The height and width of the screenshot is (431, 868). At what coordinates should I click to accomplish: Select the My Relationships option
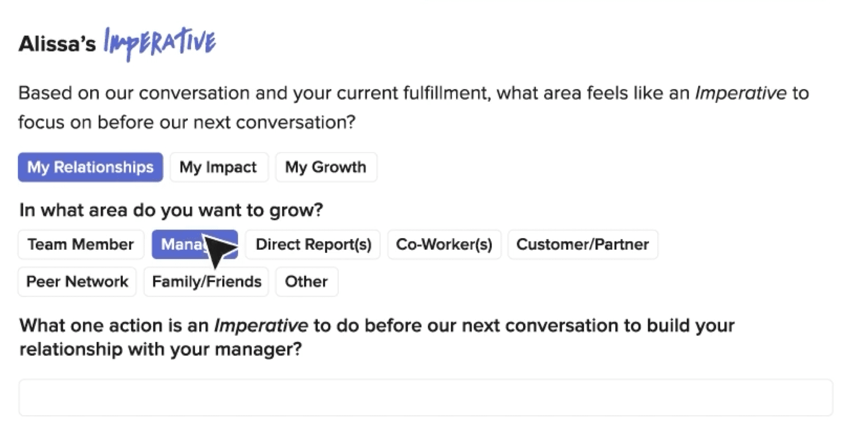[91, 167]
